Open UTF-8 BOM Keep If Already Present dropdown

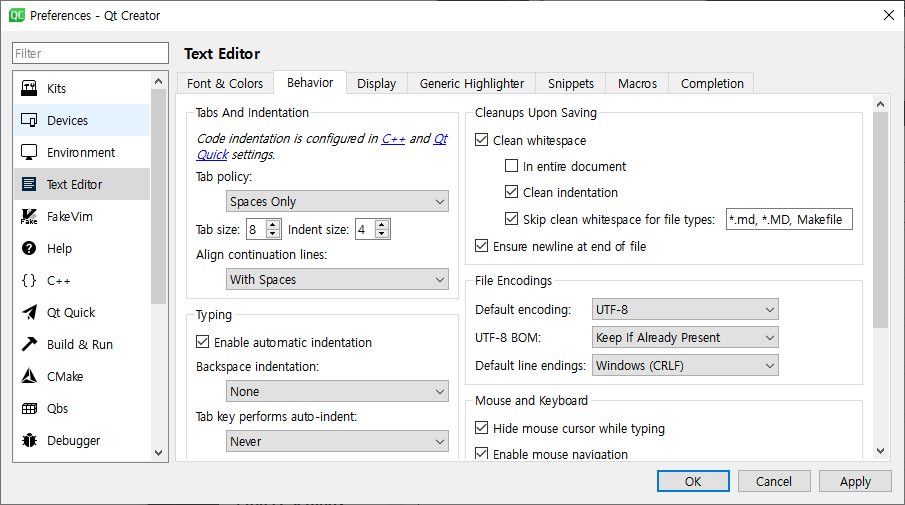point(685,337)
